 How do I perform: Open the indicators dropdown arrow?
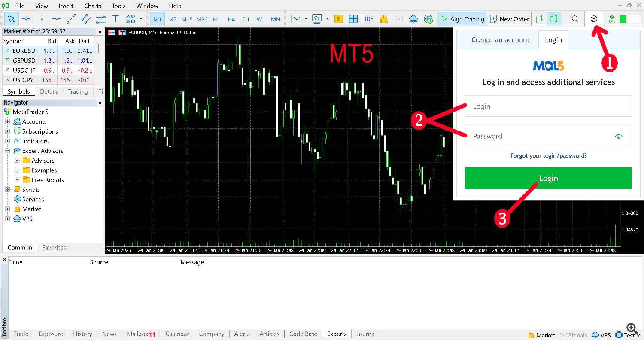[x=327, y=19]
